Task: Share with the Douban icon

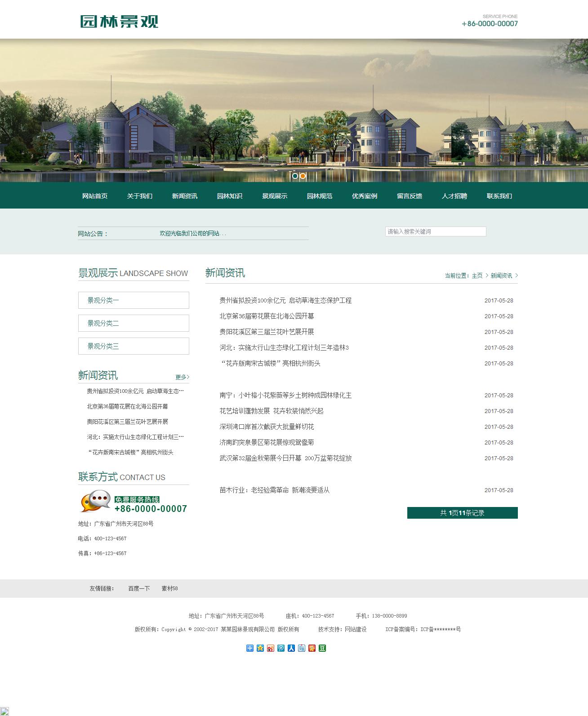Action: [x=322, y=648]
